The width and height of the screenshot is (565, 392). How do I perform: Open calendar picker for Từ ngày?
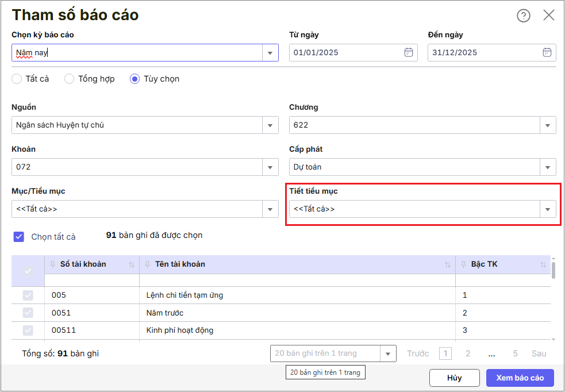click(408, 52)
